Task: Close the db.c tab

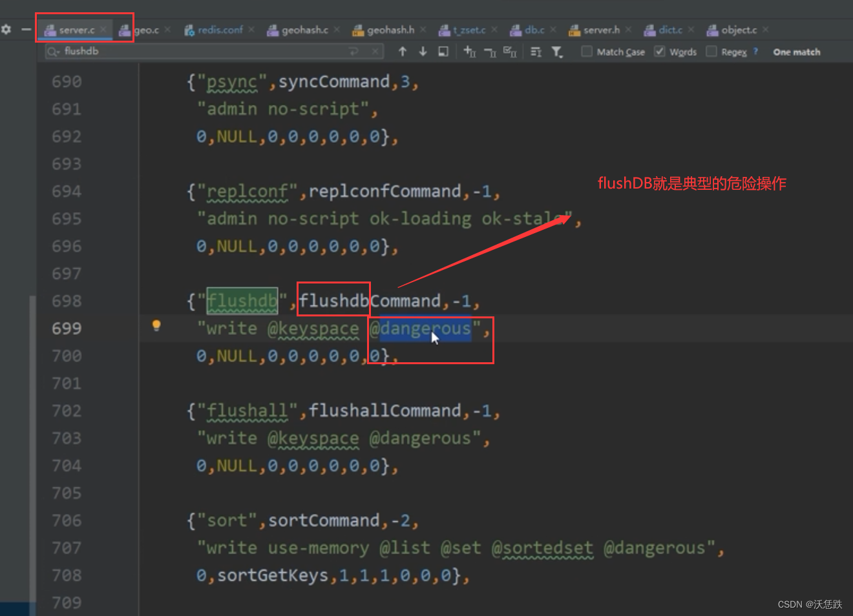Action: click(x=553, y=30)
